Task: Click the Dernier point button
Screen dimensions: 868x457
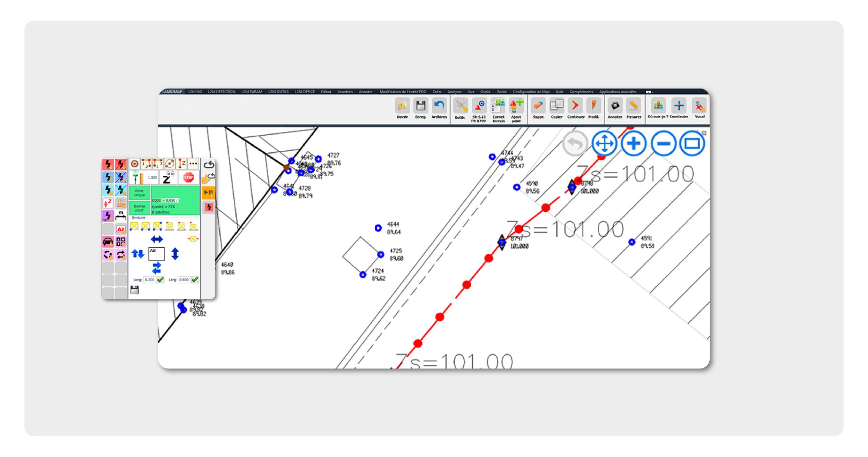Action: click(139, 208)
